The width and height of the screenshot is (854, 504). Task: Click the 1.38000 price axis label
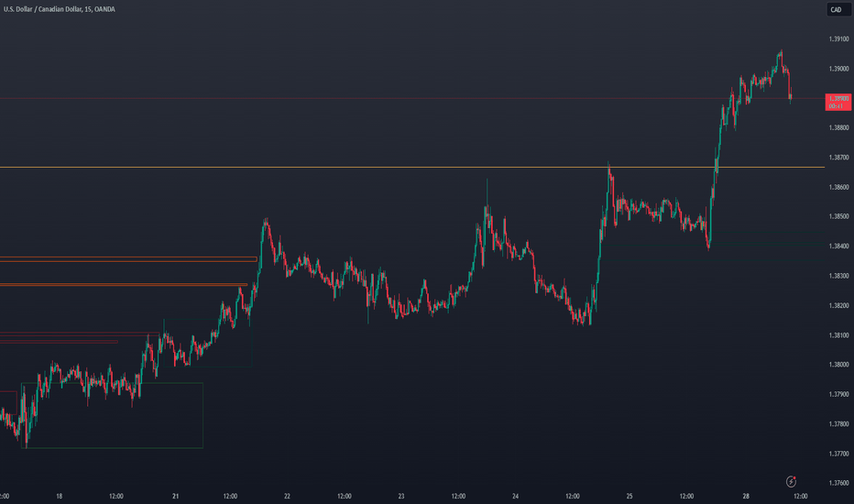[x=838, y=365]
